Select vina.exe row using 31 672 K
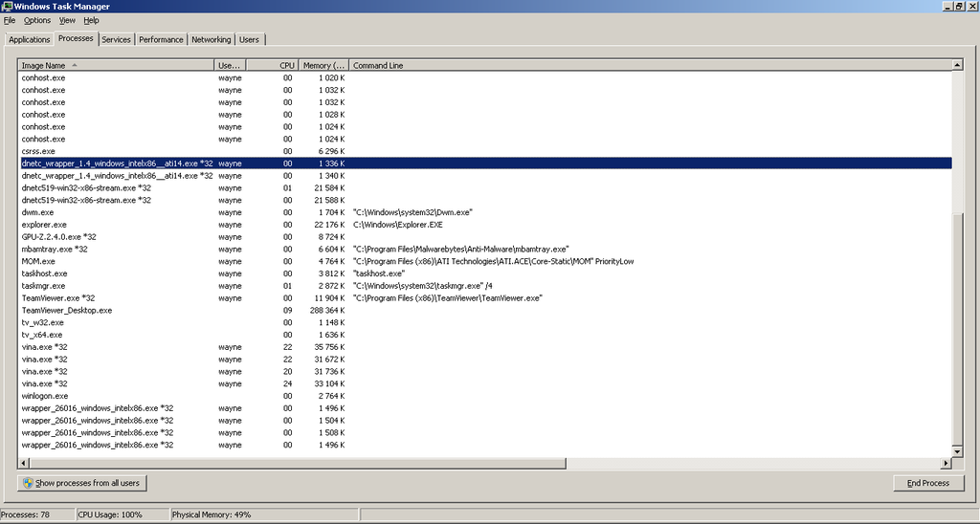The height and width of the screenshot is (524, 980). point(485,360)
